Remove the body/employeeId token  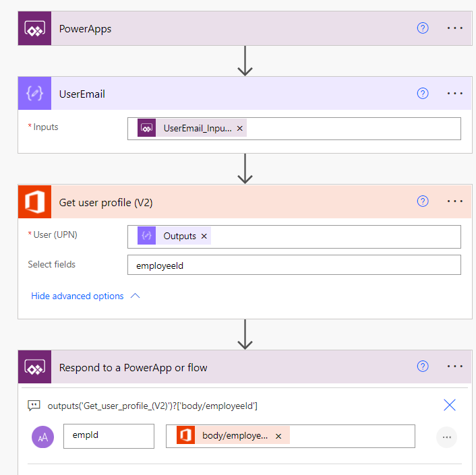pos(278,436)
